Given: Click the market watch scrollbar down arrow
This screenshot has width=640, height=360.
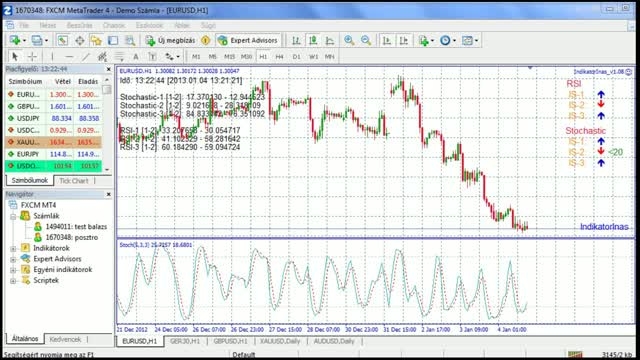Looking at the screenshot, I should point(107,169).
